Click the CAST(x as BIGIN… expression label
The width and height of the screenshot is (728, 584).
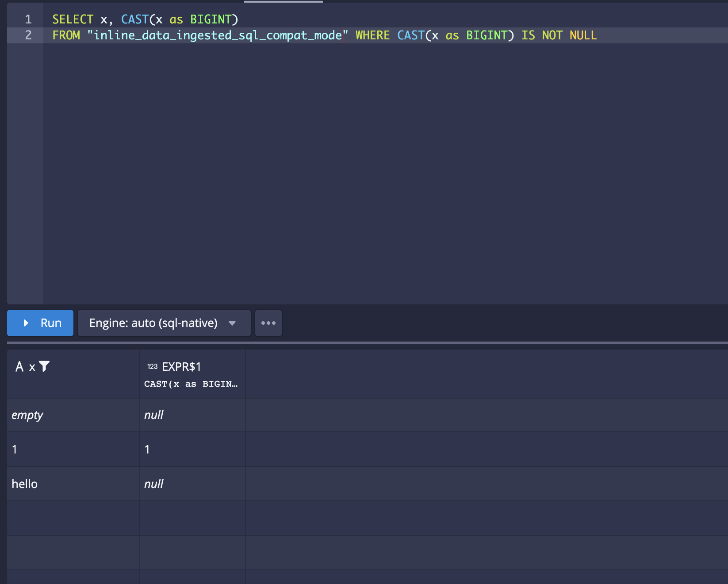(191, 384)
